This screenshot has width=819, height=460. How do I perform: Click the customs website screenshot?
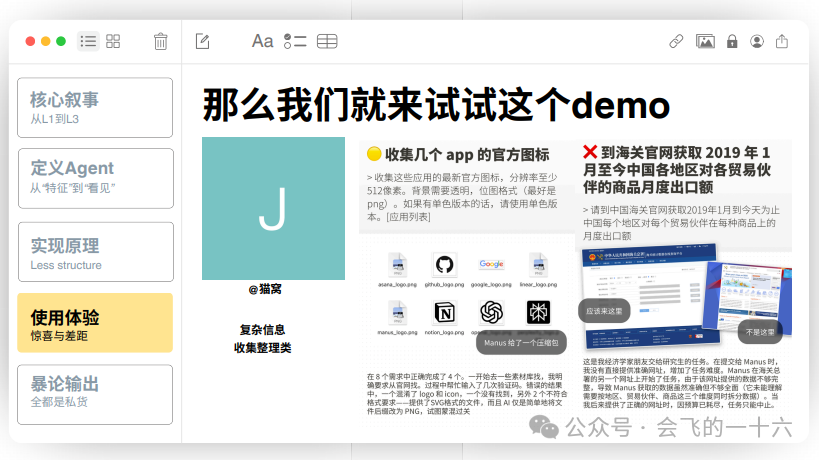click(650, 295)
